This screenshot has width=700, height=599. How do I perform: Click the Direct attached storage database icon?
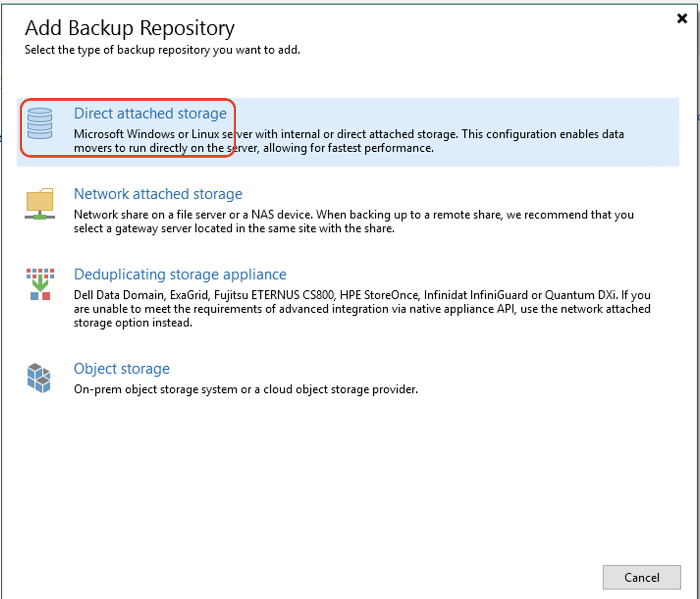[x=40, y=123]
